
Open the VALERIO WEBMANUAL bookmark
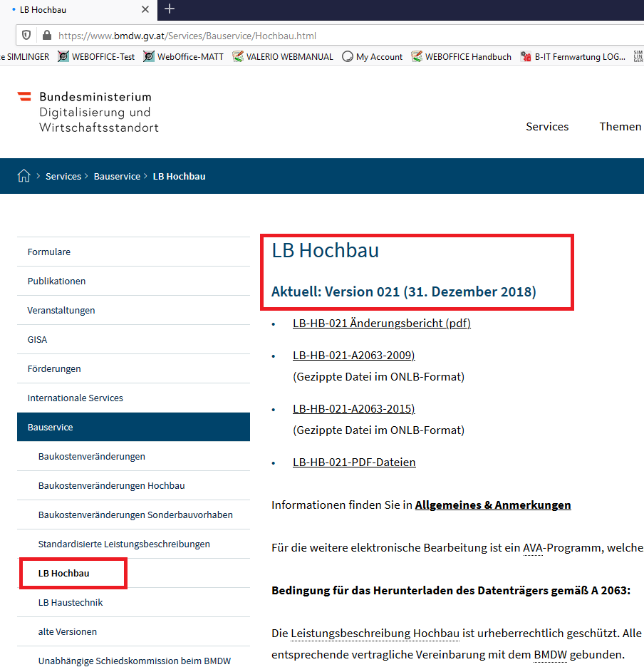283,57
